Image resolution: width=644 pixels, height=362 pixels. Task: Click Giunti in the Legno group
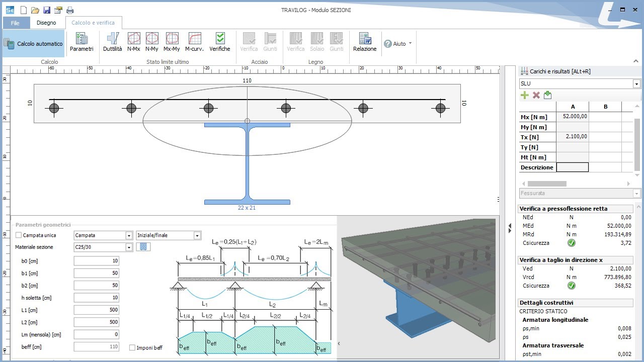337,42
